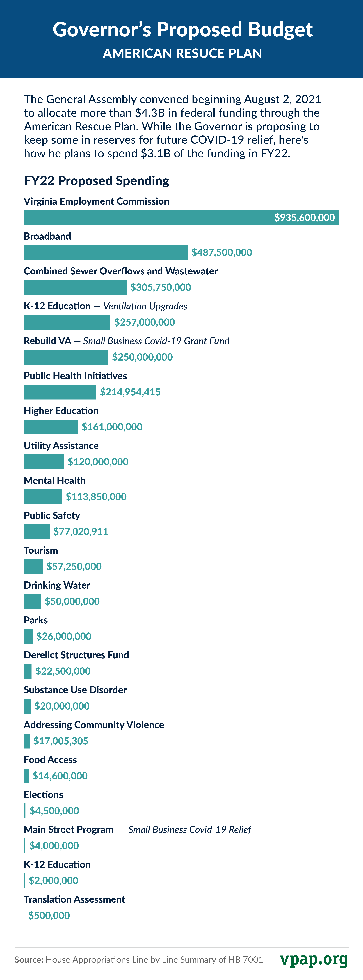The image size is (363, 980).
Task: Select the Utility Assistance bar
Action: point(44,462)
